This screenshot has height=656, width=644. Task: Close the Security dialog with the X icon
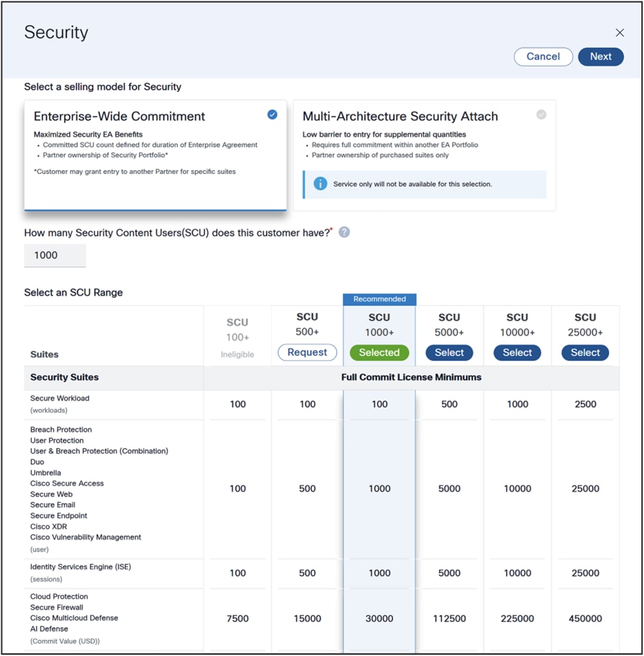[x=619, y=33]
